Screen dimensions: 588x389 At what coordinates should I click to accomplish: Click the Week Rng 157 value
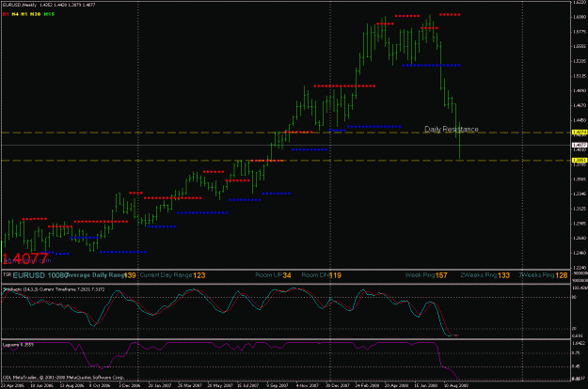pos(441,275)
